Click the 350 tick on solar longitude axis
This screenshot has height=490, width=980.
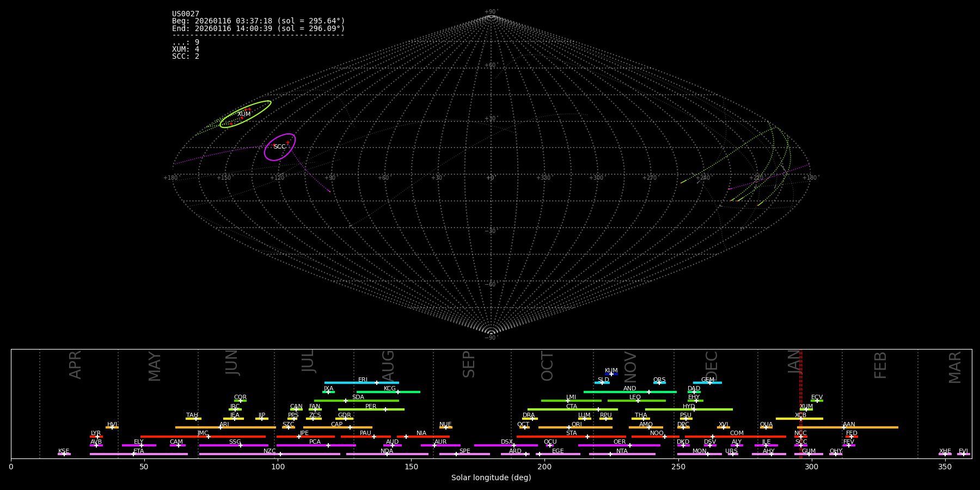coord(945,467)
